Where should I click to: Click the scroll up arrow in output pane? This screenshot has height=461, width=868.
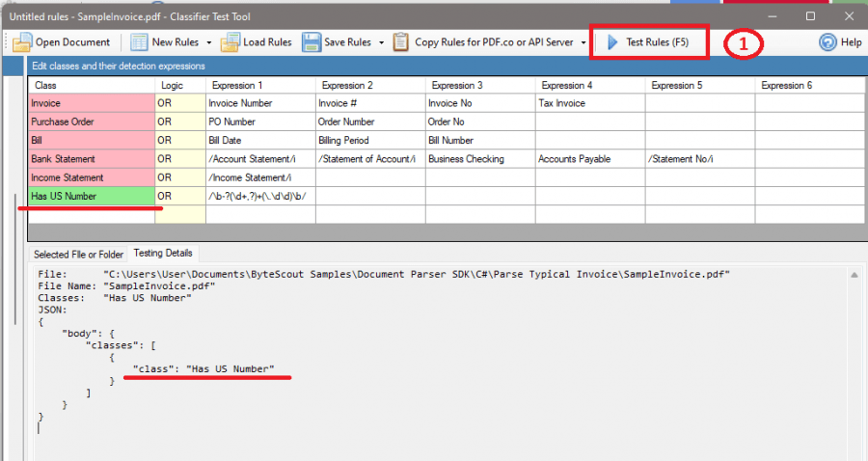point(853,276)
